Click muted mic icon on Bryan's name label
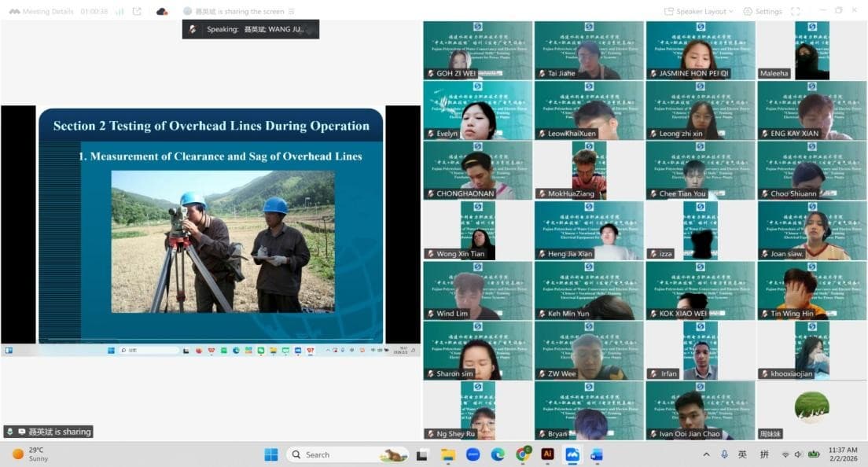This screenshot has height=467, width=868. tap(542, 434)
